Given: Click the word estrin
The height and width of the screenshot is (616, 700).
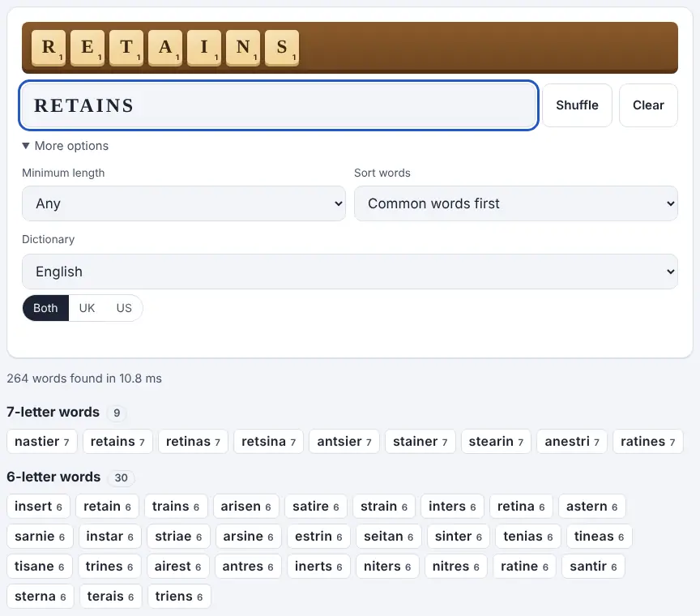Looking at the screenshot, I should (x=318, y=536).
